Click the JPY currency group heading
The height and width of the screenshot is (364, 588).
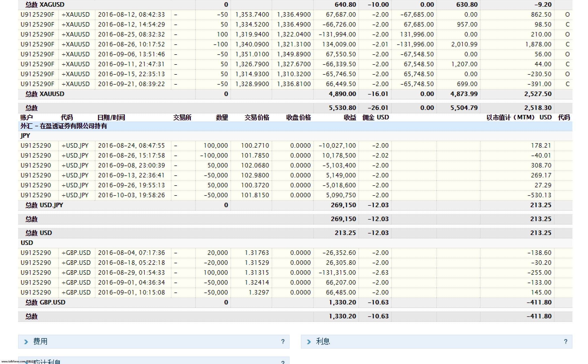pyautogui.click(x=25, y=136)
